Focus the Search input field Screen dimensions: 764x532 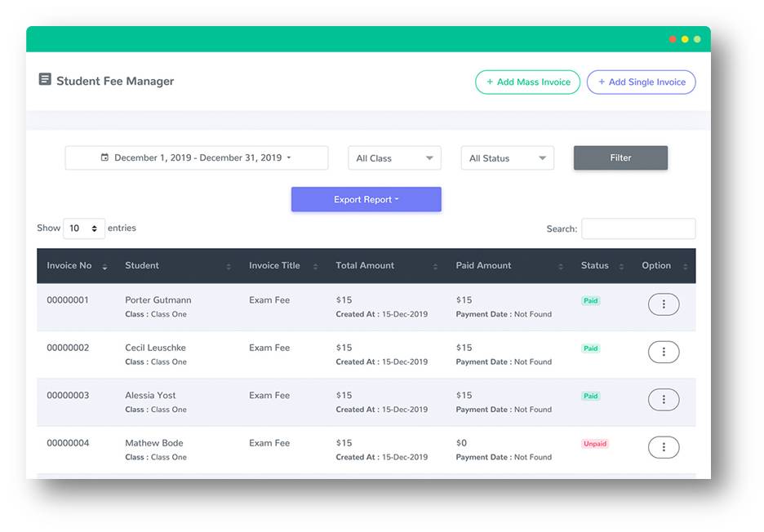(638, 229)
